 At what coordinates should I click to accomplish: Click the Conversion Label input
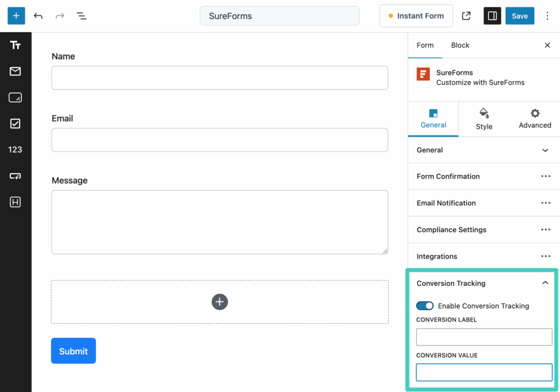click(x=484, y=337)
